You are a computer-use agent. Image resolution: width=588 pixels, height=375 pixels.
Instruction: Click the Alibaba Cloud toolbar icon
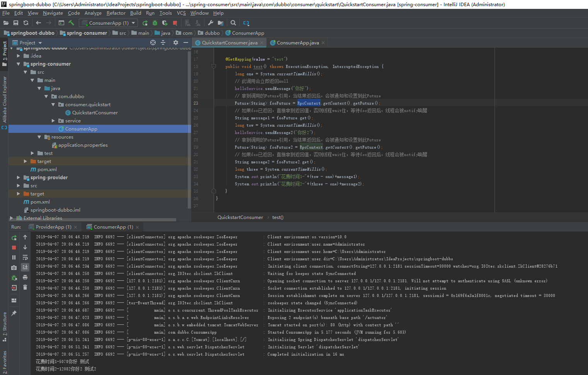pos(246,23)
